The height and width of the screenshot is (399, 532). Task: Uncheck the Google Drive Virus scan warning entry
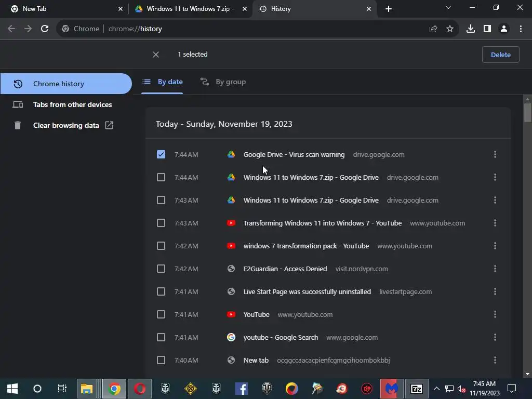pos(161,154)
